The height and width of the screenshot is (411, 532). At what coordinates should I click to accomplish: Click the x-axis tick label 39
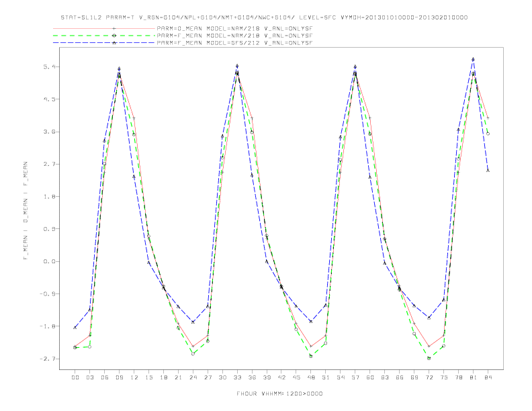(267, 377)
